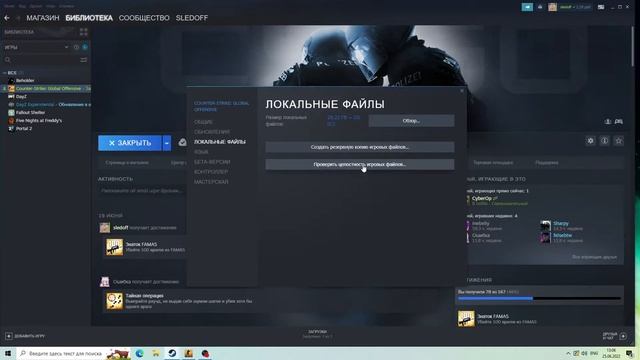Viewport: 640px width, 360px height.
Task: Open game info icon
Action: (604, 141)
